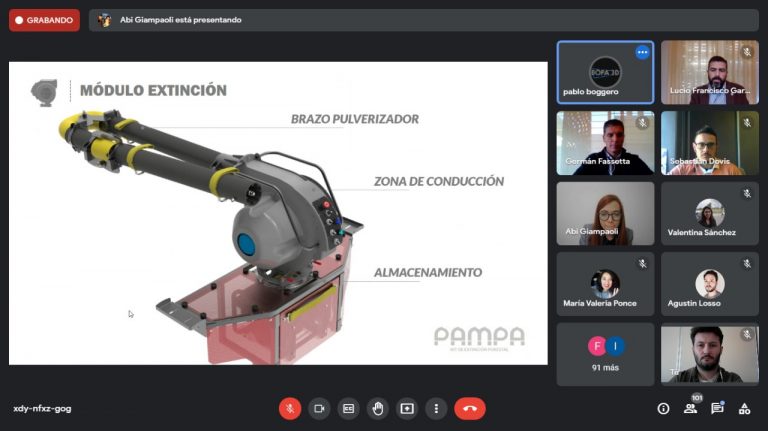Click the ZONA DE CONDUCCIÓN label

click(x=439, y=181)
